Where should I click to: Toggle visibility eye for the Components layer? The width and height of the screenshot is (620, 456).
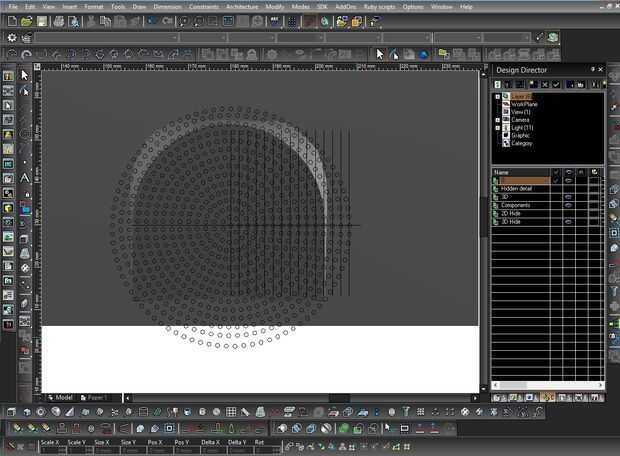click(568, 205)
